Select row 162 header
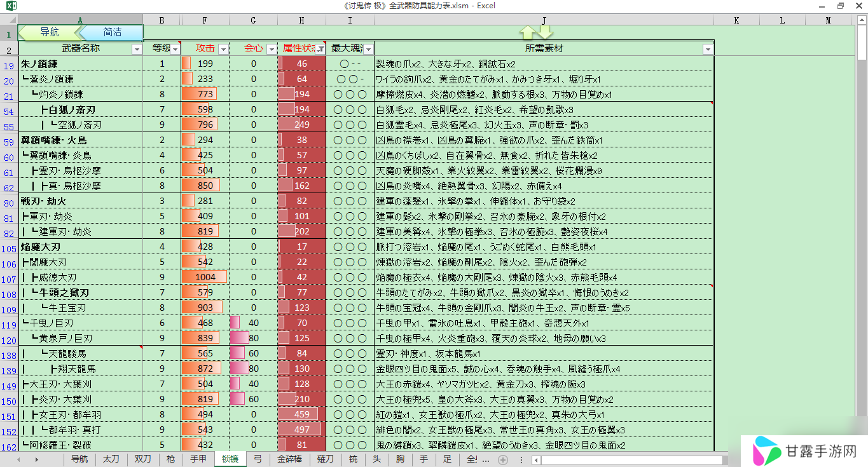The image size is (868, 467). [x=9, y=445]
